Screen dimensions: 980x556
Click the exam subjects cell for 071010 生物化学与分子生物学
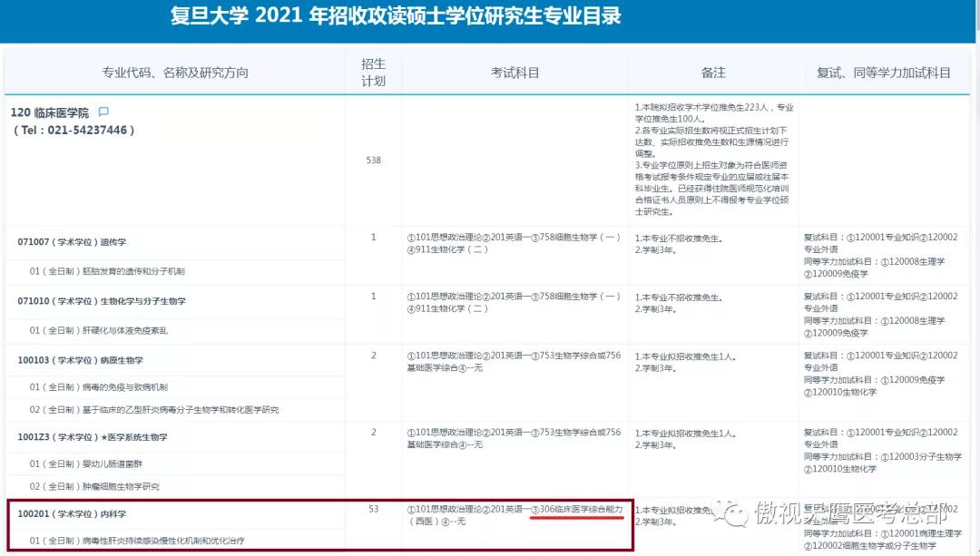514,302
